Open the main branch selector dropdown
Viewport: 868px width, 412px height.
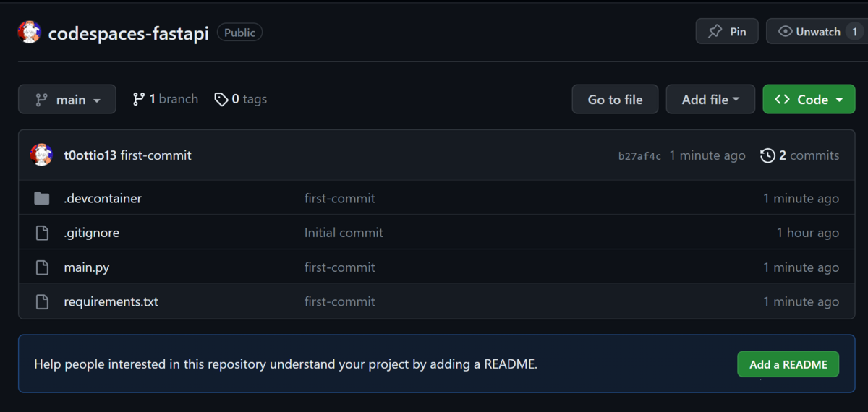[67, 100]
